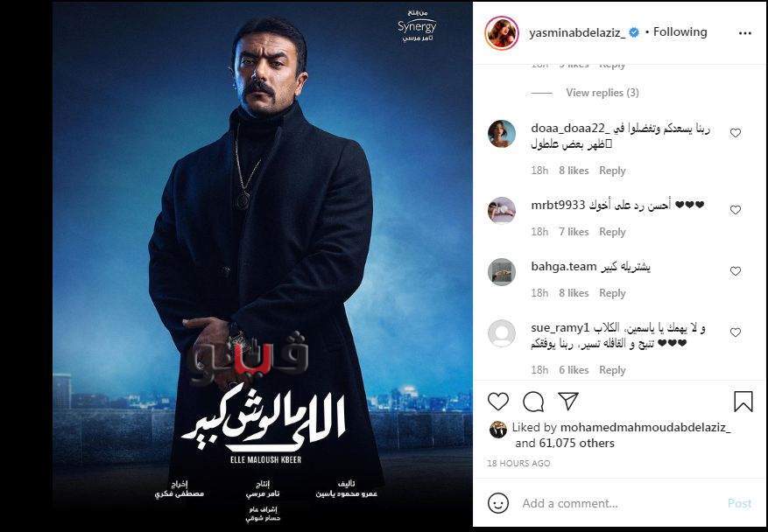Like sue_ramy1's comment heart
The width and height of the screenshot is (768, 532).
[x=736, y=332]
